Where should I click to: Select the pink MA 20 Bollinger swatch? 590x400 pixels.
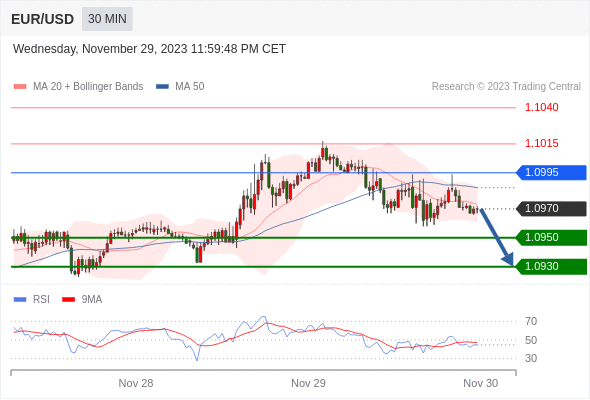[x=20, y=87]
